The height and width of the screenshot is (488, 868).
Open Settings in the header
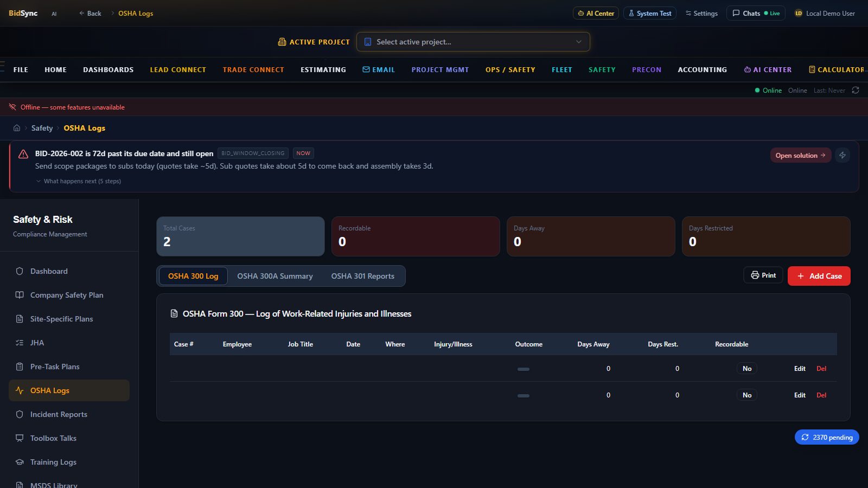pos(701,13)
